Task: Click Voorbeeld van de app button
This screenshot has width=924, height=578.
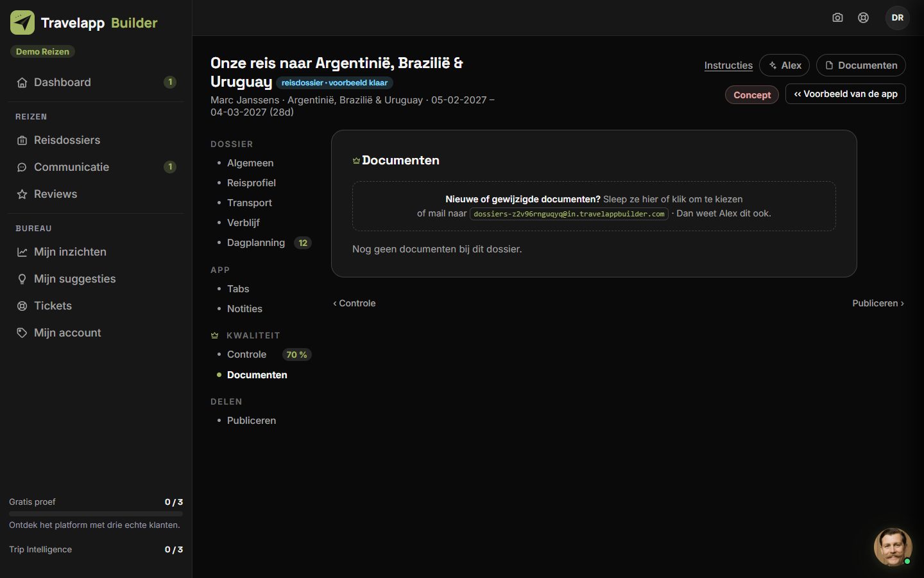Action: (845, 94)
